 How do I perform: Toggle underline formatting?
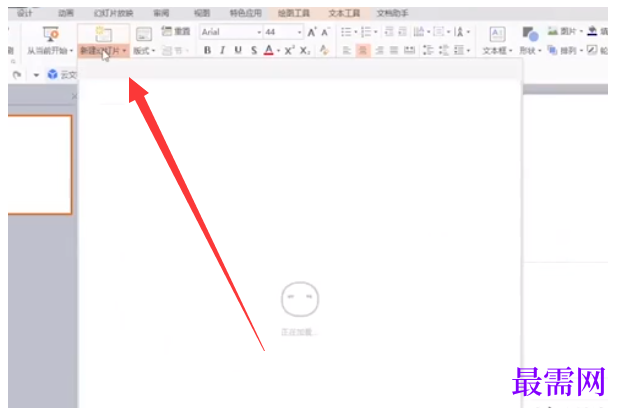[238, 51]
